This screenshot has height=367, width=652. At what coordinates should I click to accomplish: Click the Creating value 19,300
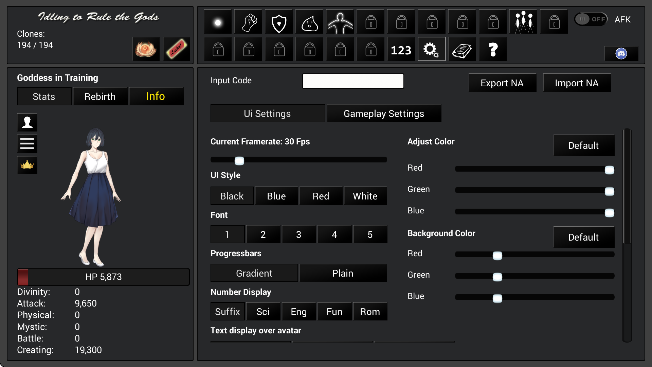tap(88, 350)
